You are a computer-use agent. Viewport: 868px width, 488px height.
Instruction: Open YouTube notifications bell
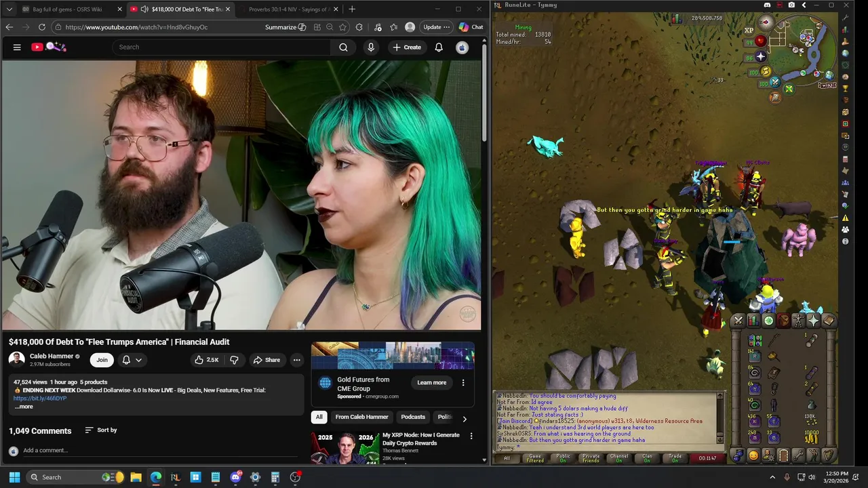pos(439,47)
